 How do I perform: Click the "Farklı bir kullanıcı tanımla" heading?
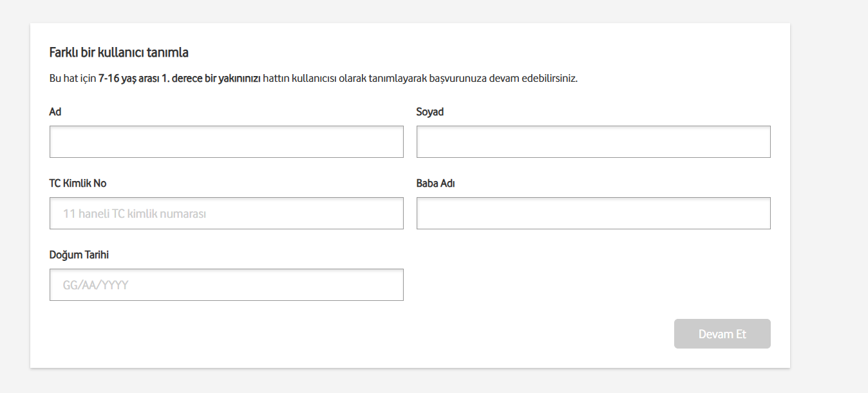[x=118, y=53]
